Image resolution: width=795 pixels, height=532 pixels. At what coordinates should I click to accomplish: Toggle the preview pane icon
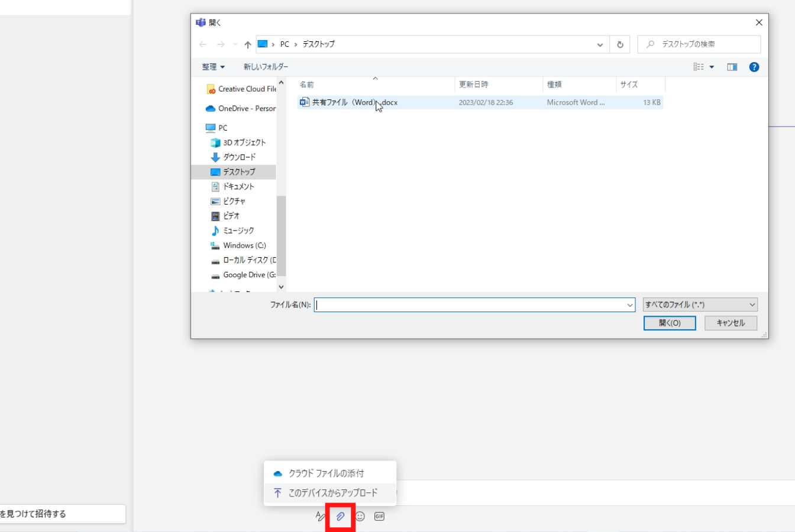tap(732, 67)
